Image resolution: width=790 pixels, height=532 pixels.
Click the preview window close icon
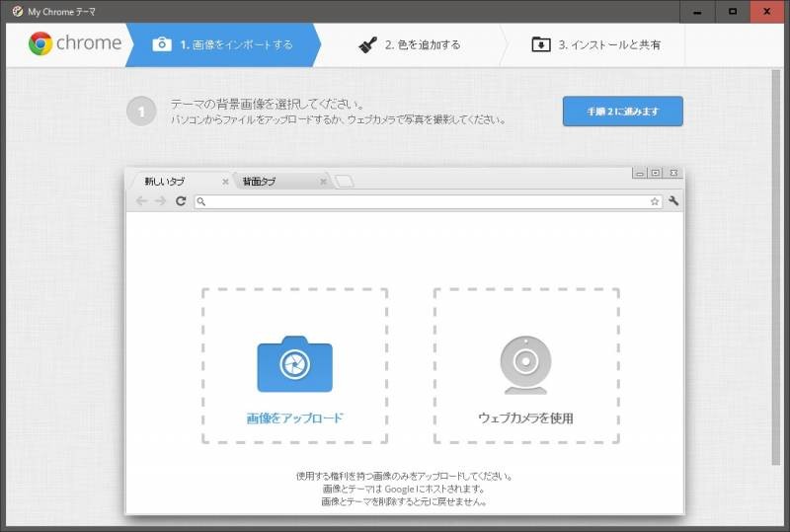tap(673, 173)
